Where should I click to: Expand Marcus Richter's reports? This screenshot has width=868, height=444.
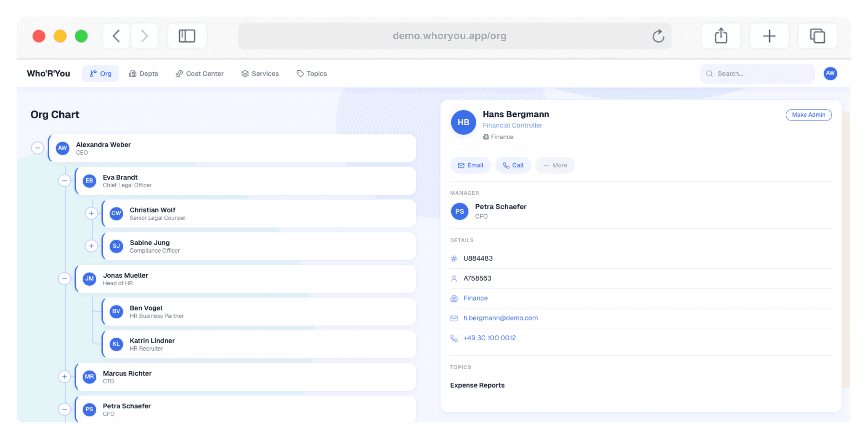point(64,377)
